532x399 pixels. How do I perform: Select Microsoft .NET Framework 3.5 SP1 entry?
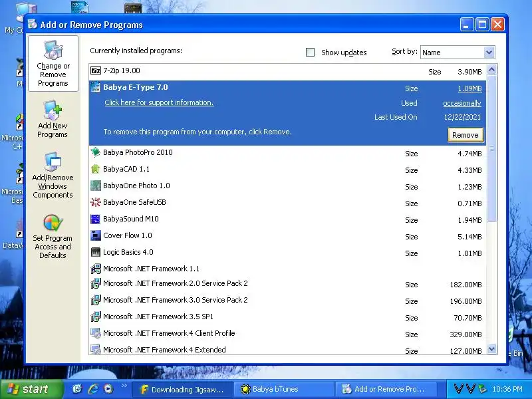pyautogui.click(x=287, y=317)
